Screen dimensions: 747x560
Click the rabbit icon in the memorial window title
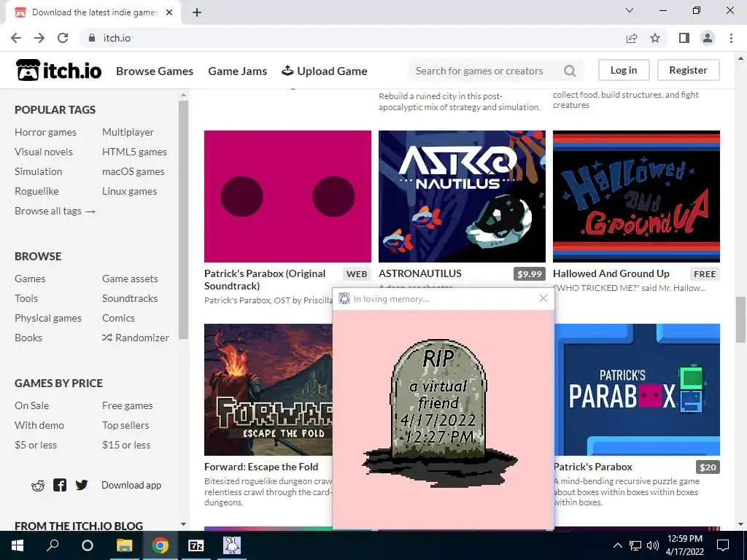coord(344,298)
